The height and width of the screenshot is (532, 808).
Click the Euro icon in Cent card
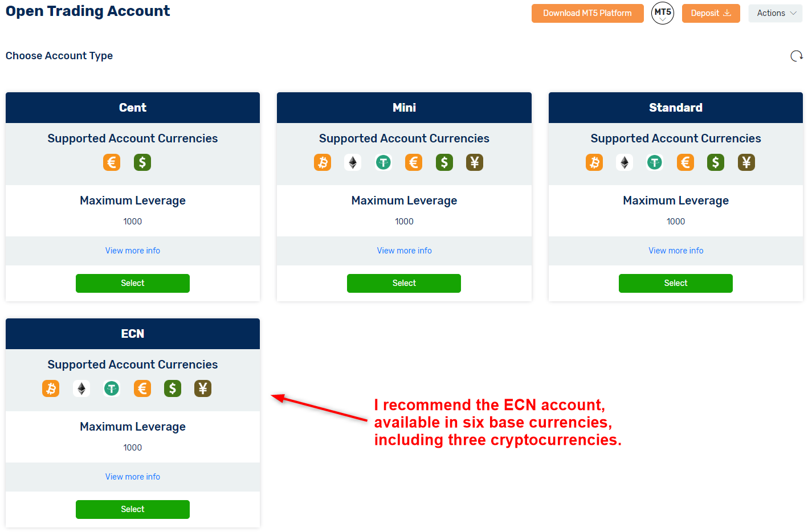(112, 162)
